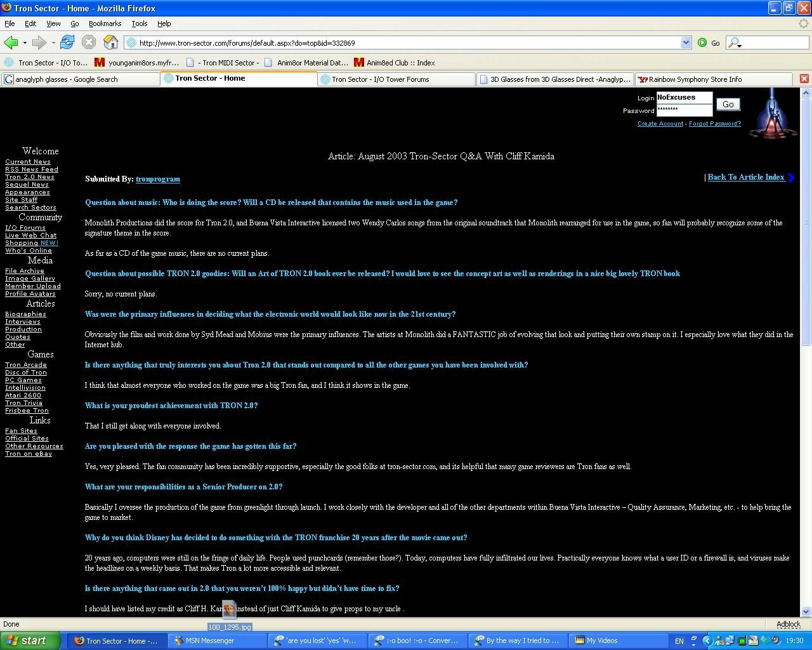Open the Home page icon
The width and height of the screenshot is (812, 650).
click(x=111, y=43)
